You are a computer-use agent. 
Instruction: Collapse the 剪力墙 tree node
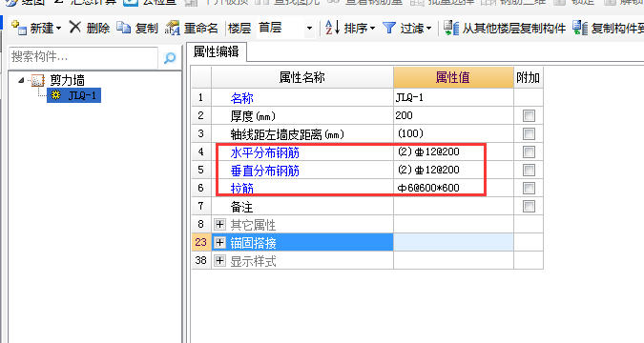21,80
